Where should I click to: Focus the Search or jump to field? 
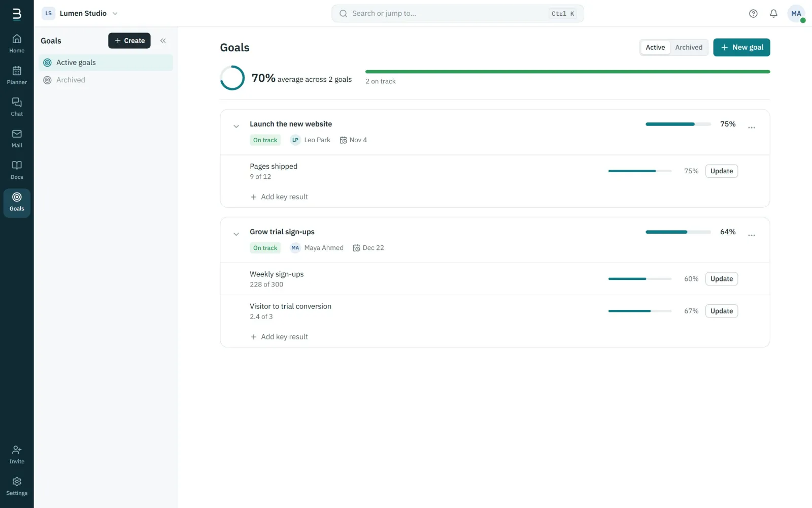point(458,14)
